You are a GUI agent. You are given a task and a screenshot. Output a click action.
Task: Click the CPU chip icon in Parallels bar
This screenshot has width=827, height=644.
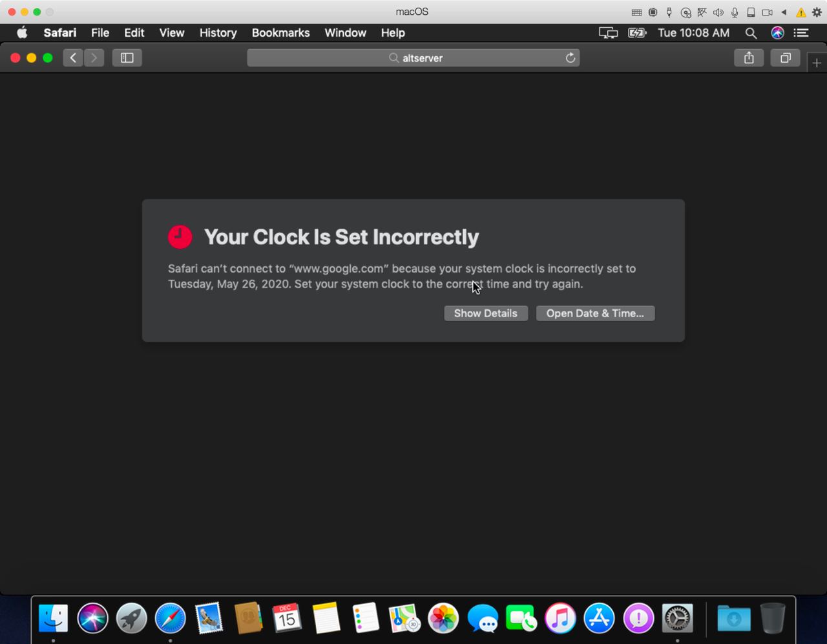click(x=653, y=12)
